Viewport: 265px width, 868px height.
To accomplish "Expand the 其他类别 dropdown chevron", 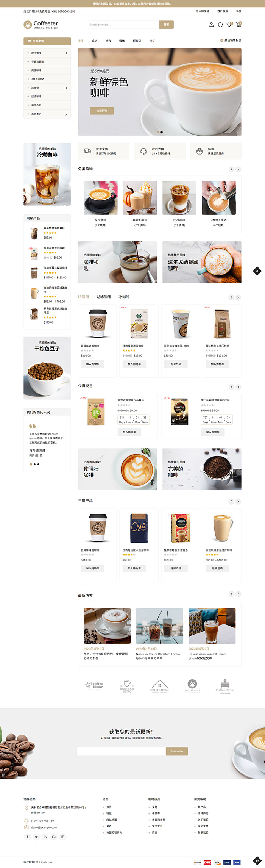I will [x=66, y=114].
